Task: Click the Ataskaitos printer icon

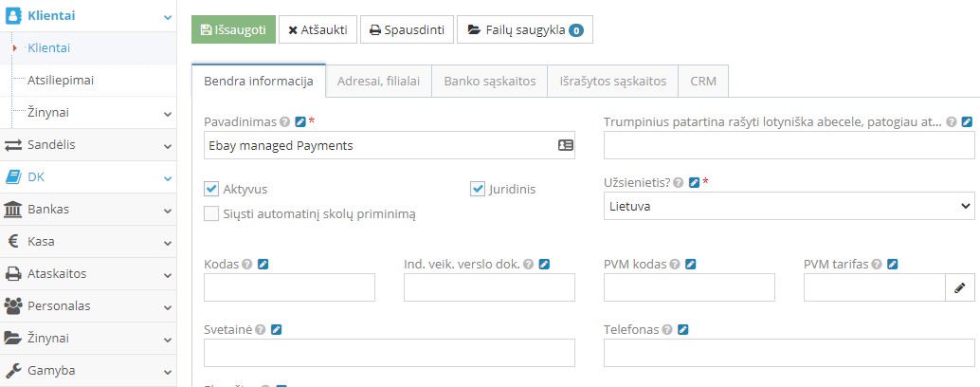Action: point(13,274)
